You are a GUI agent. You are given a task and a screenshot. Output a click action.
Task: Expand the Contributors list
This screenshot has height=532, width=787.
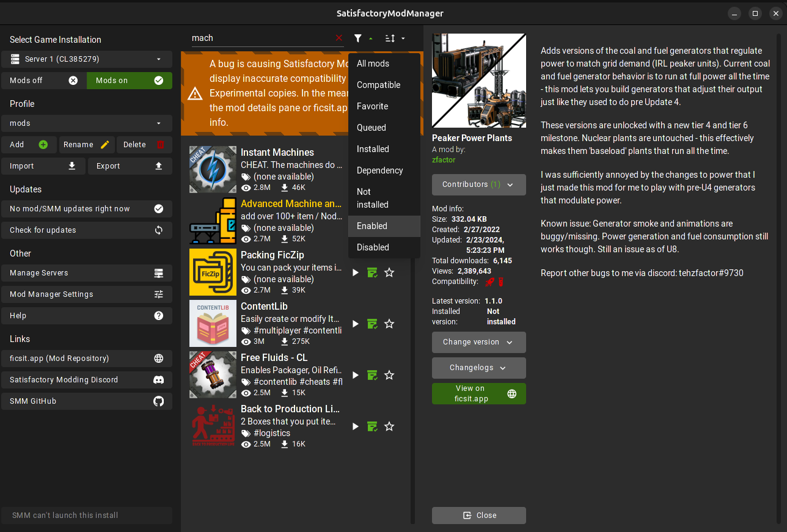(479, 184)
